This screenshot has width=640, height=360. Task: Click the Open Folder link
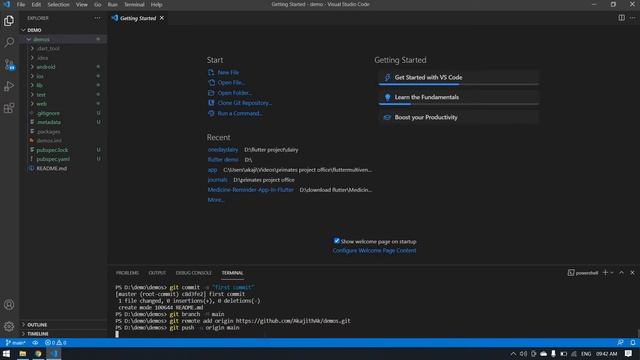pyautogui.click(x=235, y=93)
